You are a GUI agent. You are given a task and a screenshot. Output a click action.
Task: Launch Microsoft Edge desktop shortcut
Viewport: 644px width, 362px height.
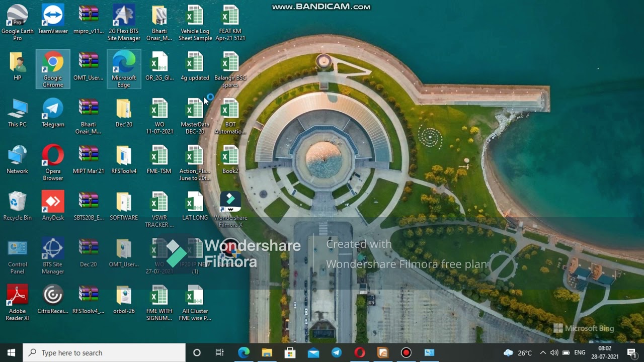[124, 69]
